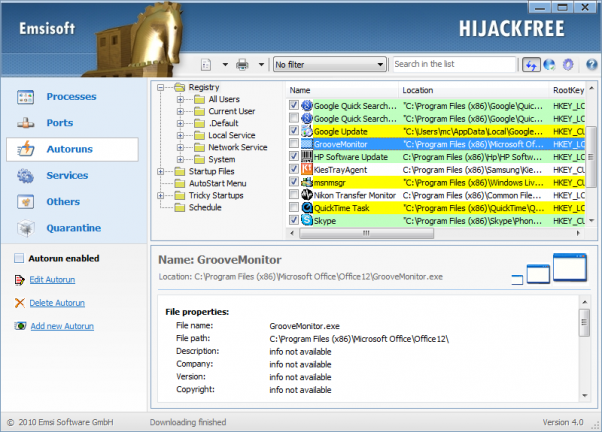Screen dimensions: 602x432
Task: Select the smallest window size icon
Action: point(518,280)
